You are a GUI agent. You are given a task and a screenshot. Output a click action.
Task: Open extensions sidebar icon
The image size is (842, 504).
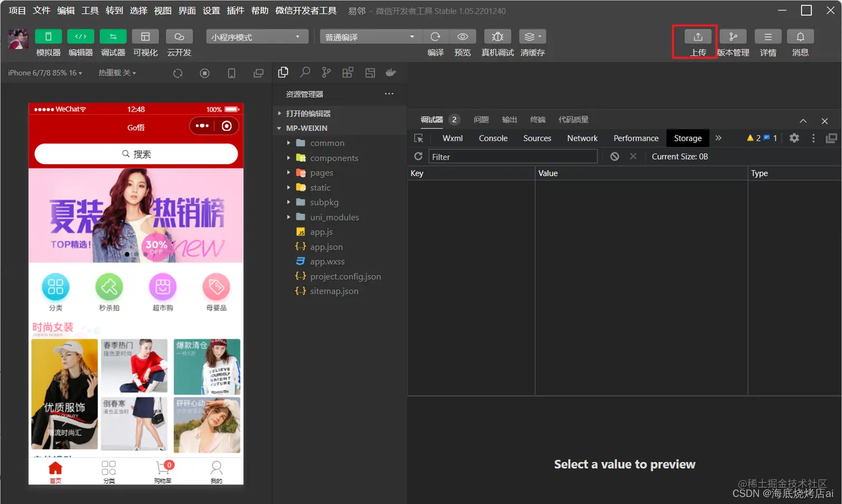pyautogui.click(x=347, y=72)
